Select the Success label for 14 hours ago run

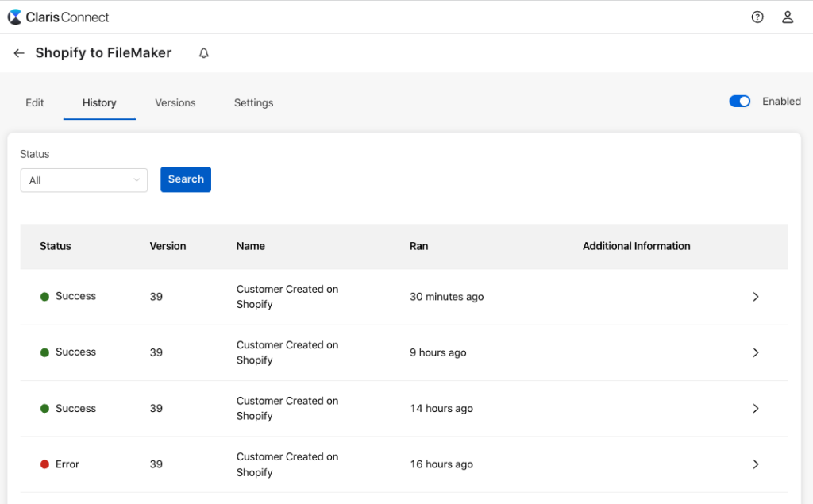(x=75, y=409)
